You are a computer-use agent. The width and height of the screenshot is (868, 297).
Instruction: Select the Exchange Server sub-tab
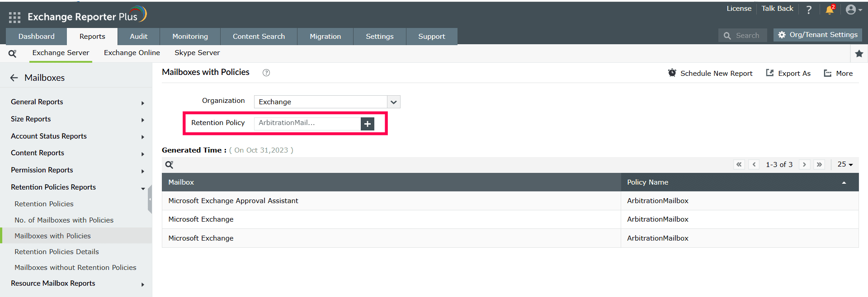coord(61,53)
